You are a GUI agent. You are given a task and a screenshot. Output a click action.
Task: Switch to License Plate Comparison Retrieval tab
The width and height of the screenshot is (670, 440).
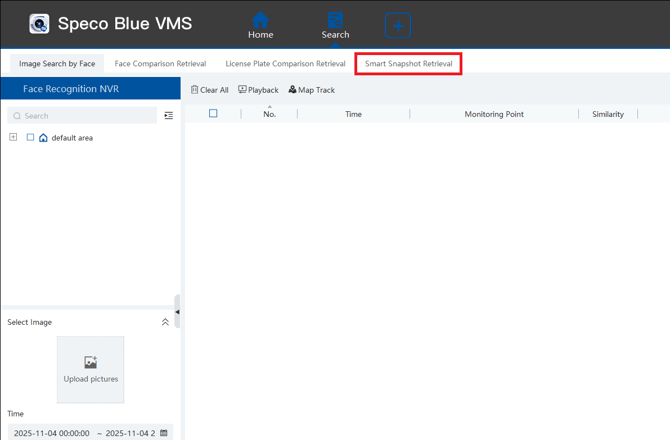(285, 64)
